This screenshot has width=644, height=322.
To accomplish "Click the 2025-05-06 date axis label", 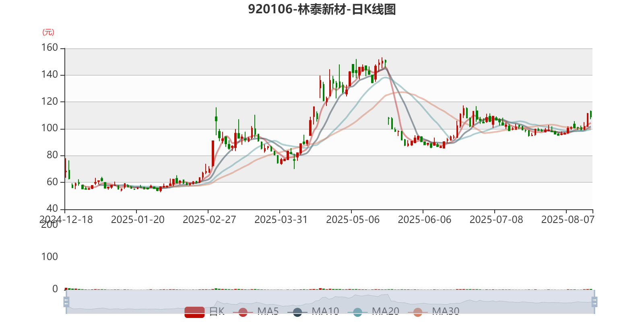I will pos(353,220).
